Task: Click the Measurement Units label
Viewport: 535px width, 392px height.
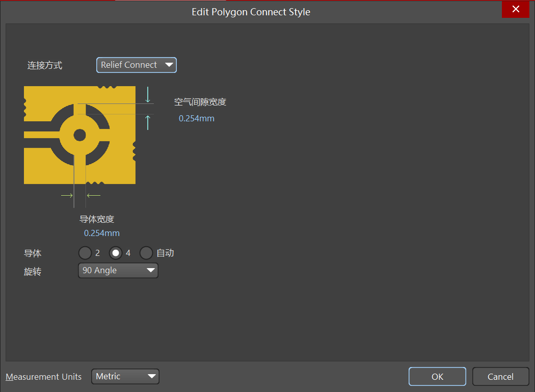Action: click(44, 377)
